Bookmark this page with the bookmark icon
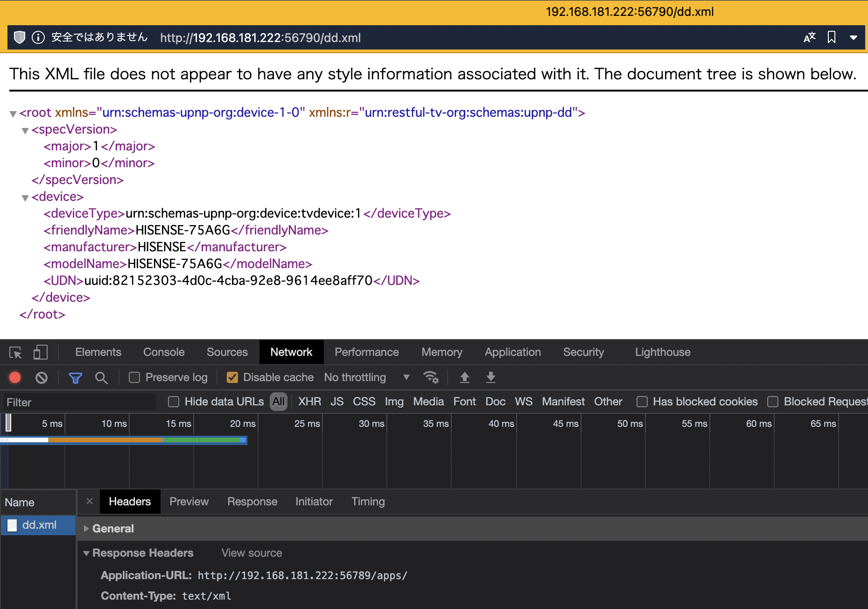Screen dimensions: 868x609 point(832,37)
